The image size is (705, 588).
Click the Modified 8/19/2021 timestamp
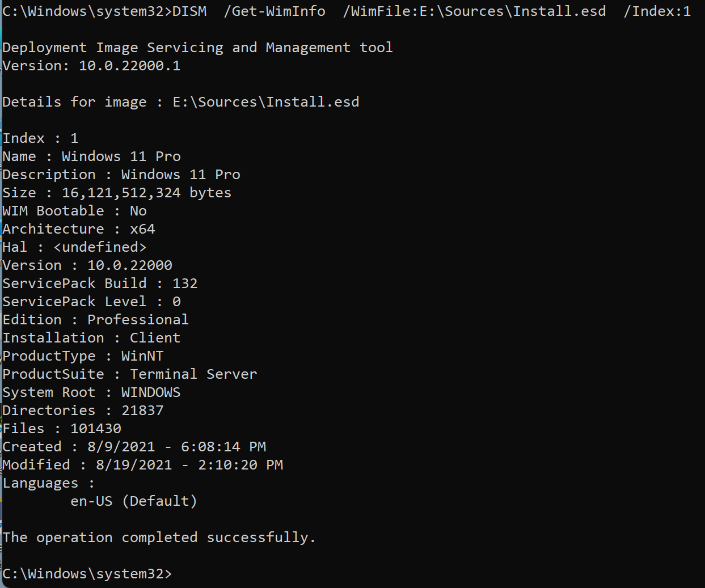coord(189,465)
